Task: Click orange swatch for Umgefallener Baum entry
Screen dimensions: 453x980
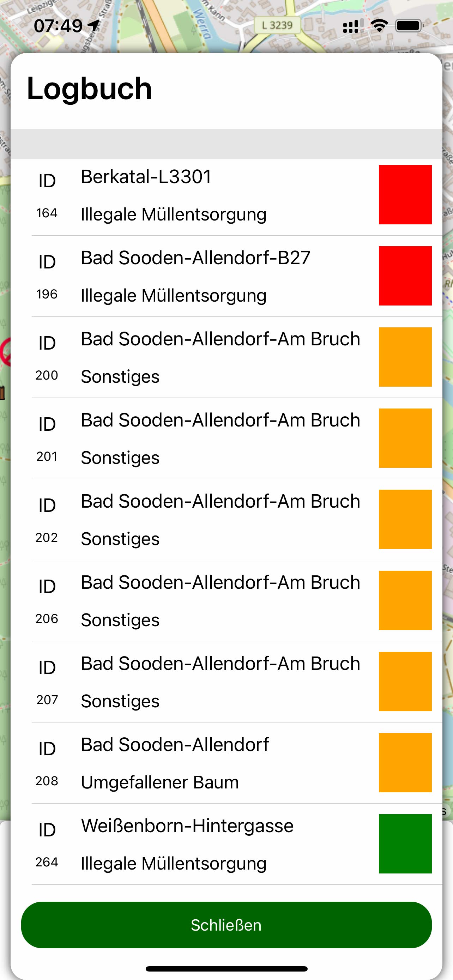Action: 405,762
